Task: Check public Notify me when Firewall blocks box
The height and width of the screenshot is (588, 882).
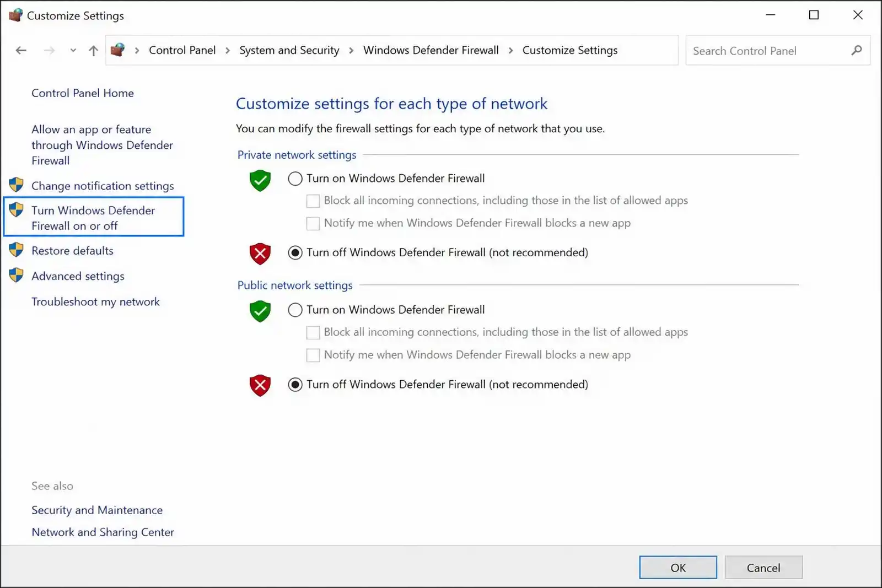Action: click(x=313, y=355)
